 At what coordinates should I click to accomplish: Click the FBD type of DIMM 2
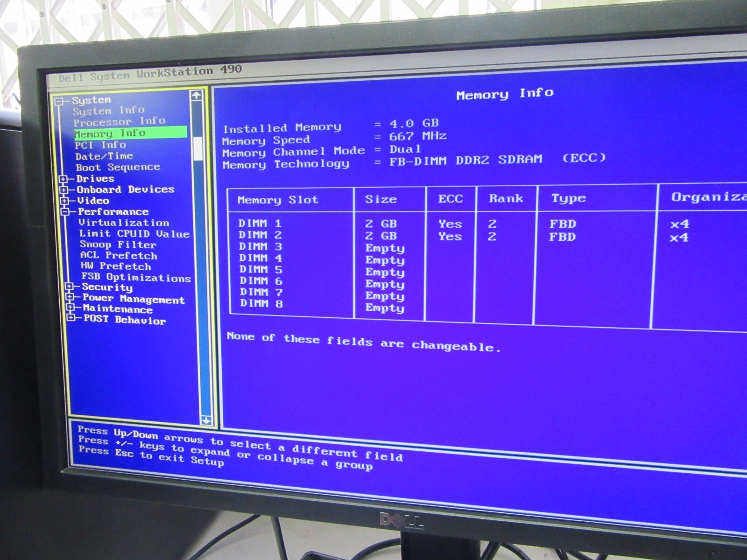click(x=563, y=237)
